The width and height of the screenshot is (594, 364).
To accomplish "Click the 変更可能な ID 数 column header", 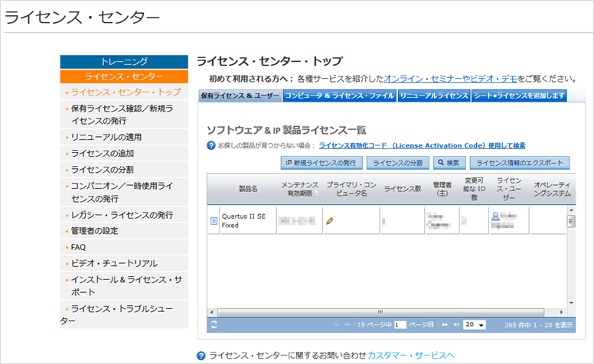I will [474, 189].
